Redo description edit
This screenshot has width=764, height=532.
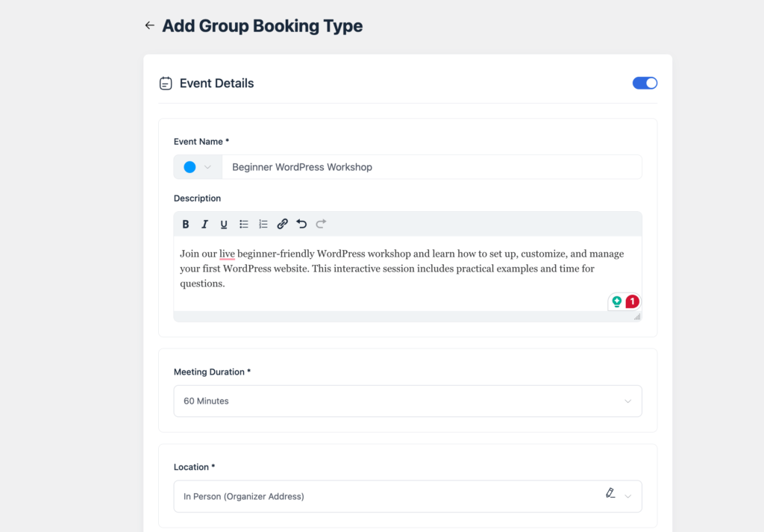click(x=321, y=224)
